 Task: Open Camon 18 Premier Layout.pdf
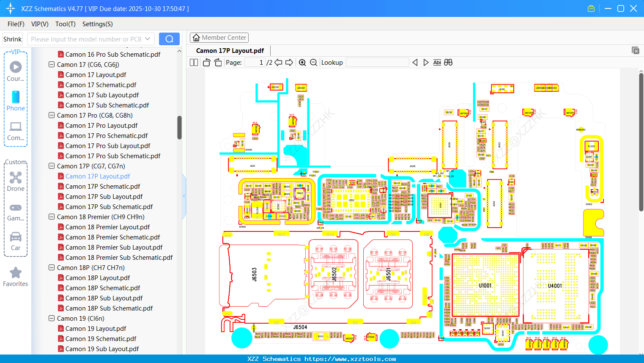(107, 227)
